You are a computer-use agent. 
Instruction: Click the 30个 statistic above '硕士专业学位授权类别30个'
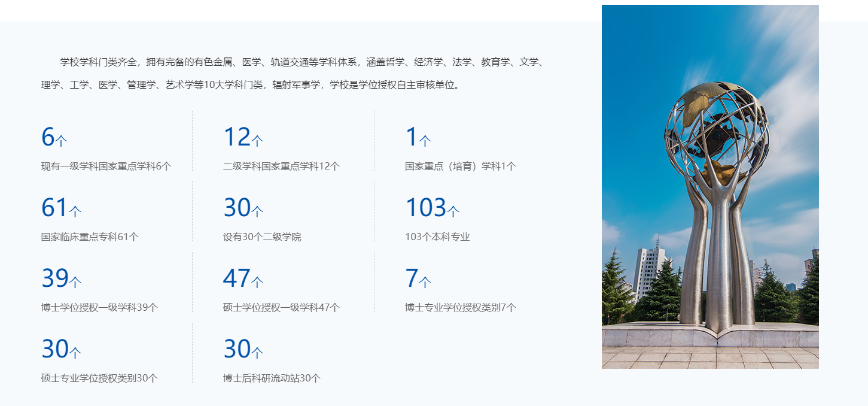click(61, 349)
